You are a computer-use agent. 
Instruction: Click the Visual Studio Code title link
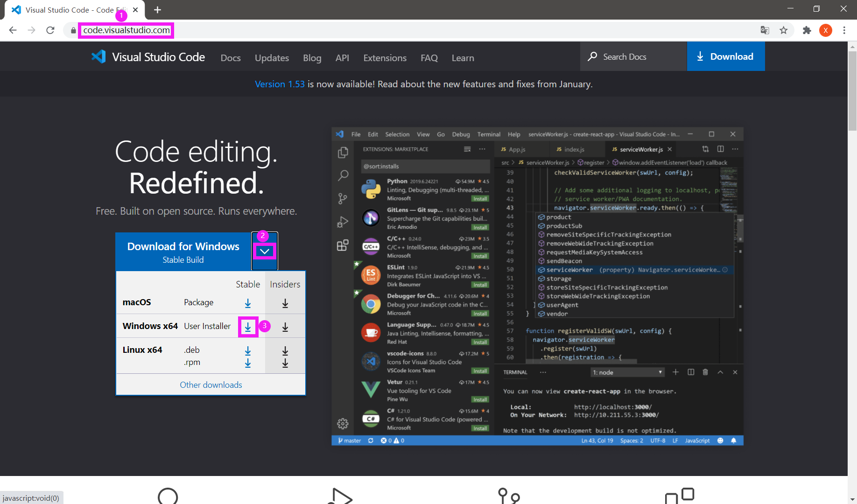point(158,57)
